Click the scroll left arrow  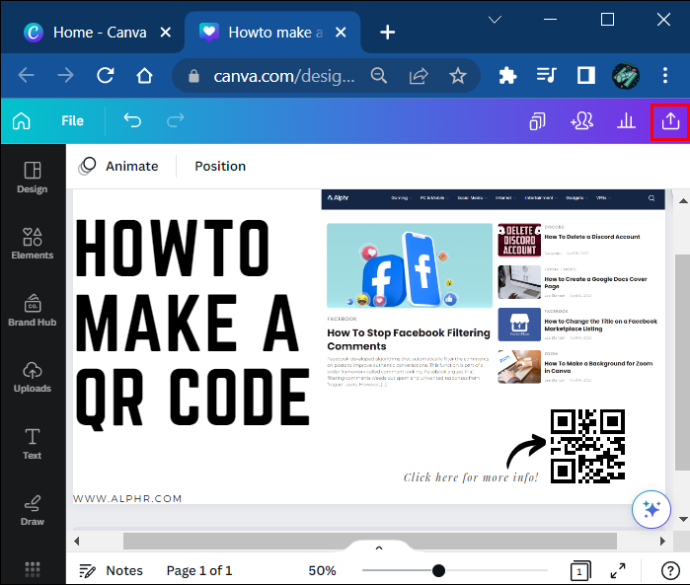(77, 541)
